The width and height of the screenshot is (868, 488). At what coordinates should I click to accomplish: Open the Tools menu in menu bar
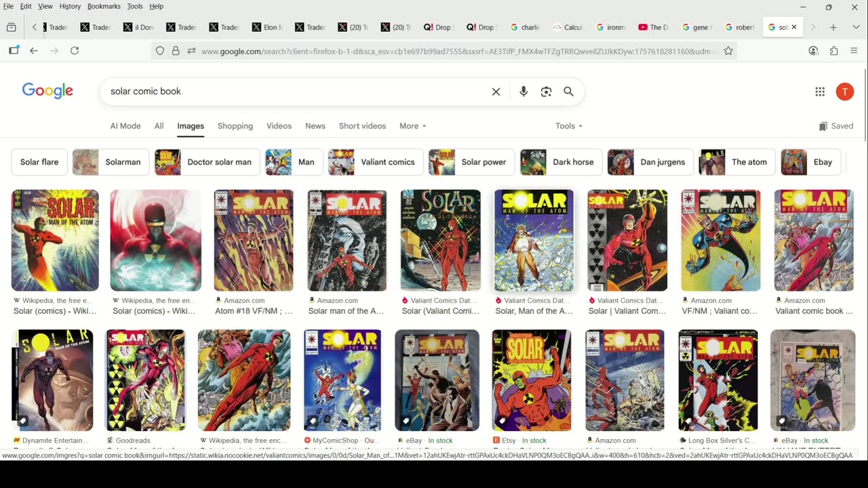click(135, 6)
